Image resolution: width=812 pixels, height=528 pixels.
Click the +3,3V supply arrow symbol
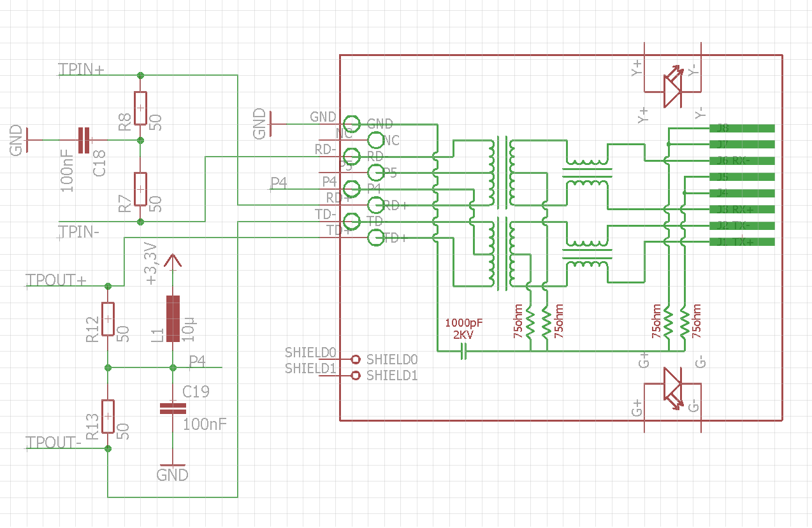(173, 261)
